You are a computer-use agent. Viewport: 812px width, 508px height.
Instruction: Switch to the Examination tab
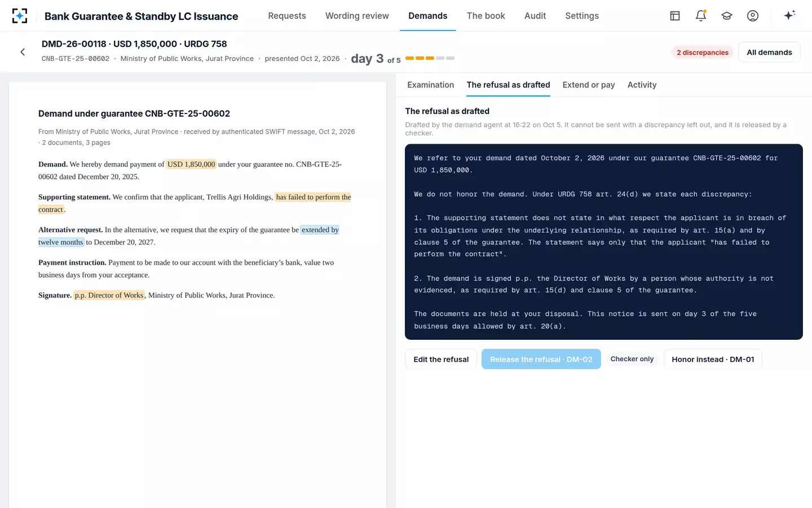[x=431, y=85]
